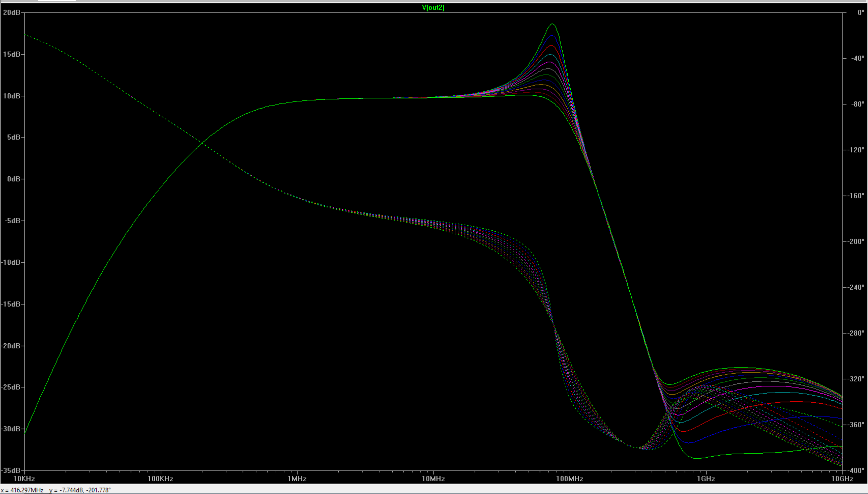Click the 10MHz frequency axis label
The image size is (868, 494).
tap(433, 479)
